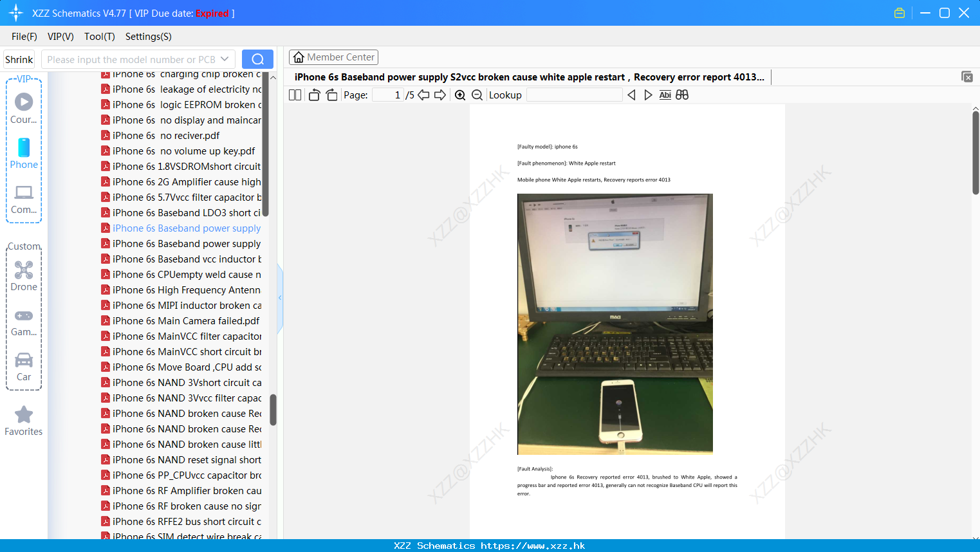Close the open PDF document tab

pos(967,77)
